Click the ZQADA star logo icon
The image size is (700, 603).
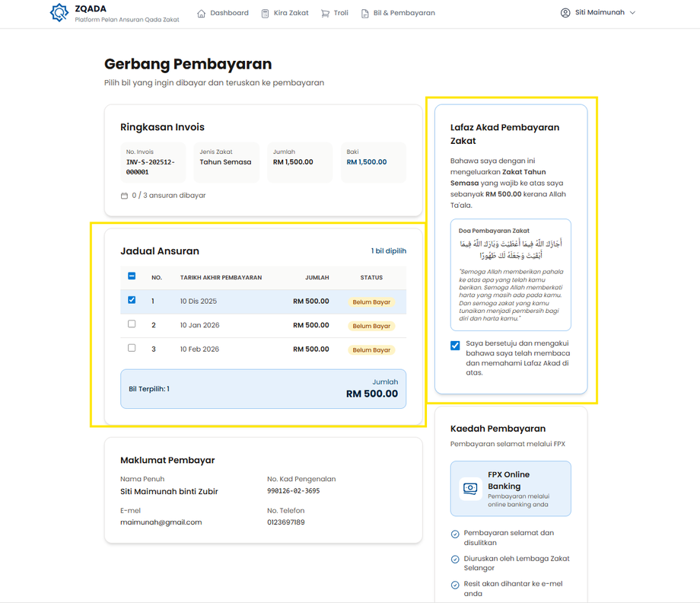coord(59,12)
